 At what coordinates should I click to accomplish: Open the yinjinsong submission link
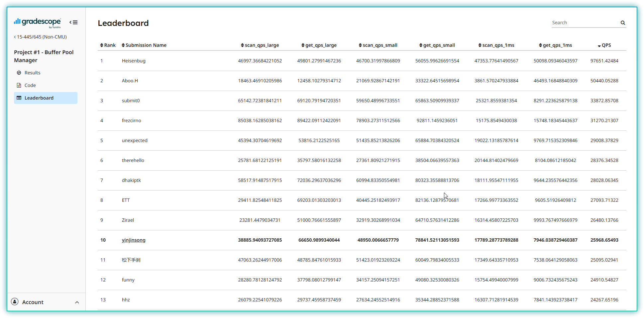coord(133,240)
